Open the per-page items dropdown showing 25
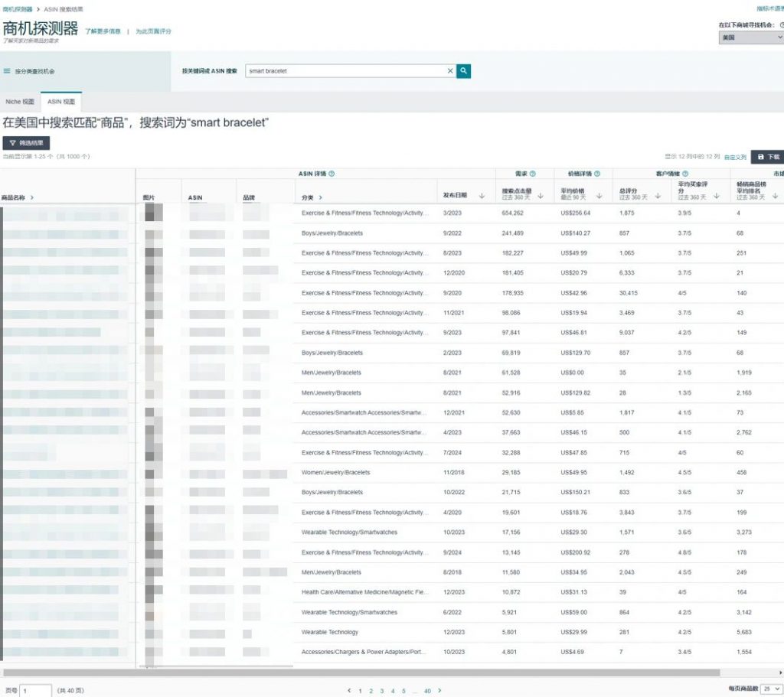The width and height of the screenshot is (784, 697). (772, 689)
